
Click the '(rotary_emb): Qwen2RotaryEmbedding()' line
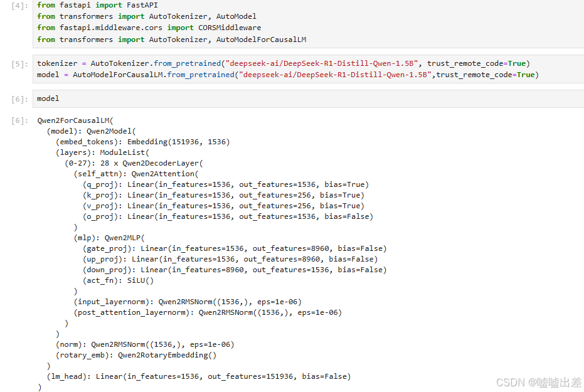click(136, 356)
